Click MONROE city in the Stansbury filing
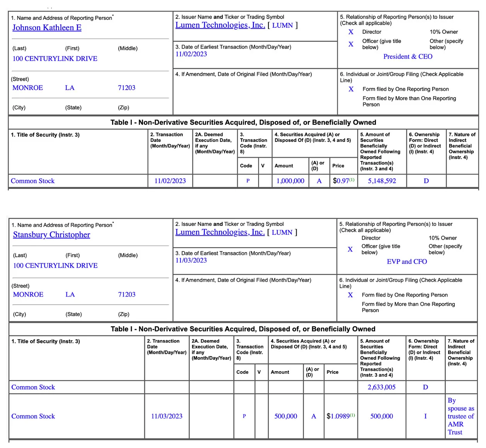486x448 pixels. coord(28,294)
